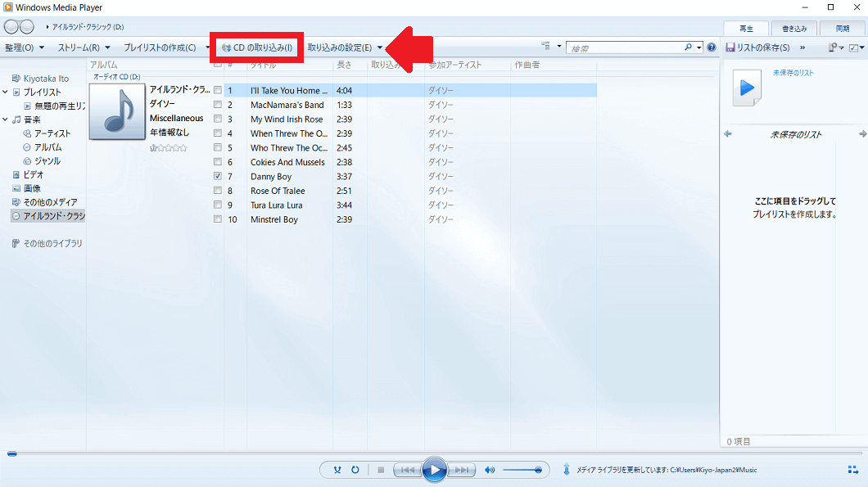Click the seek bar position handle
Image resolution: width=868 pixels, height=487 pixels.
click(11, 453)
